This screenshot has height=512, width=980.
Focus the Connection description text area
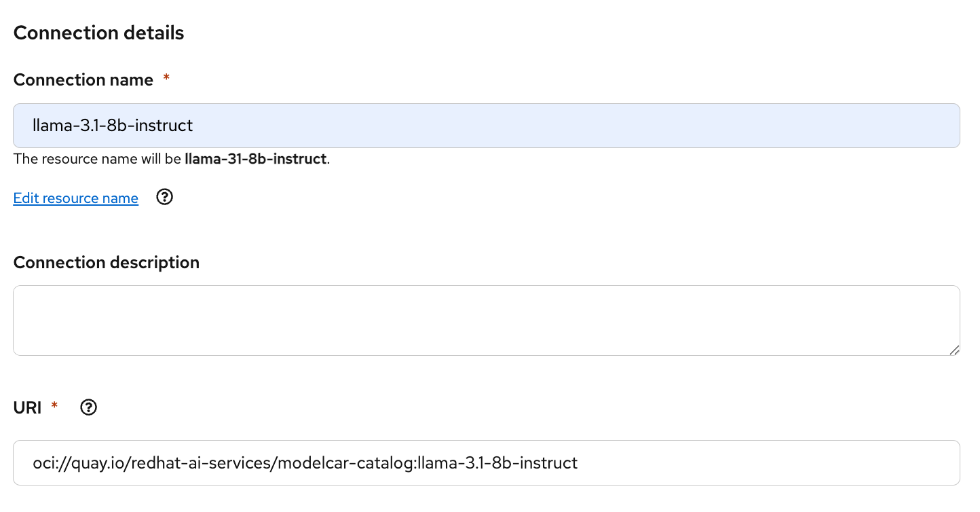point(486,321)
